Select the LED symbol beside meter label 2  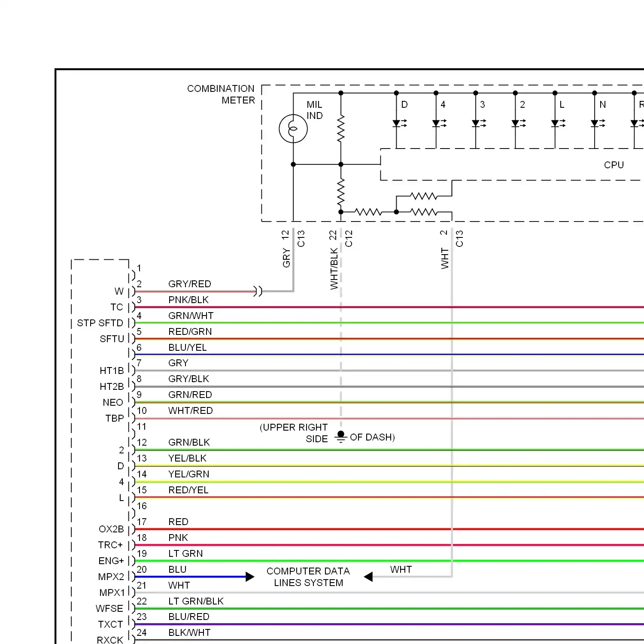click(x=519, y=124)
